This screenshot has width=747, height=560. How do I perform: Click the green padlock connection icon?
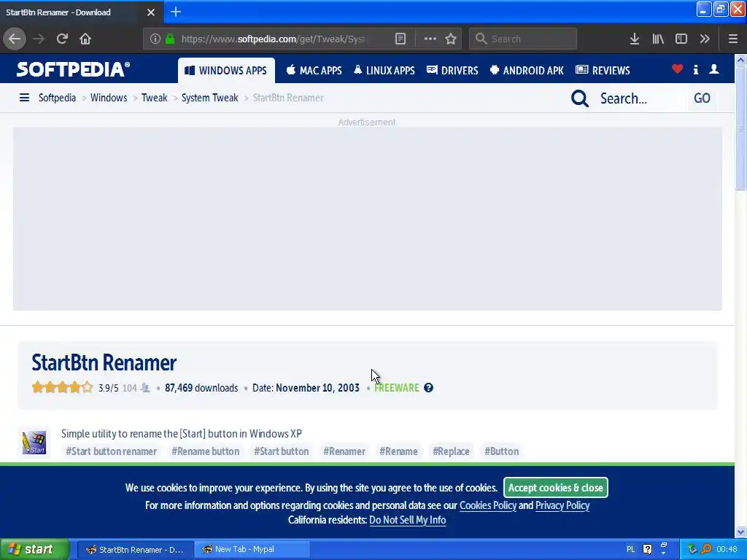169,39
